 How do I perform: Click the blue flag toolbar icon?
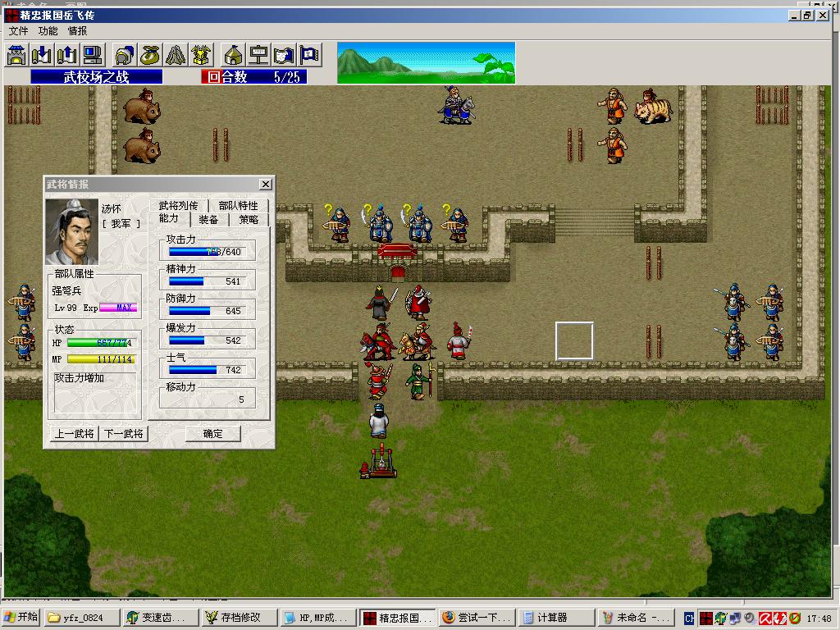click(x=309, y=55)
